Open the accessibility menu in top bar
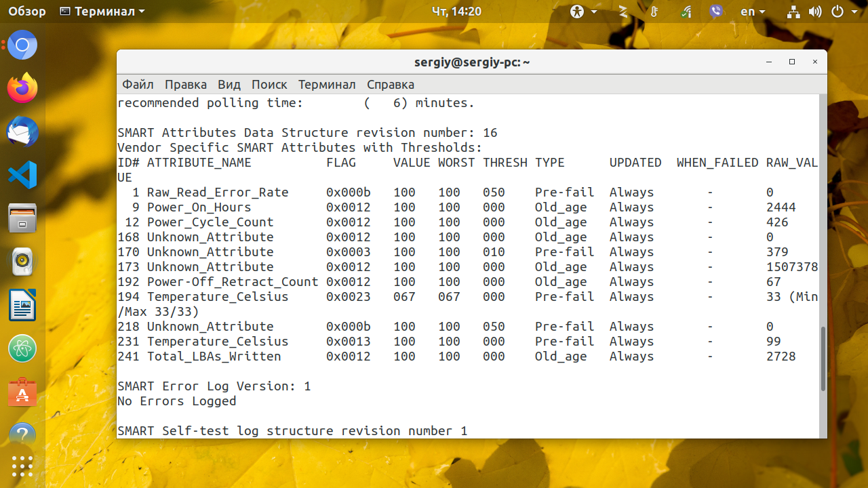This screenshot has height=488, width=868. click(584, 12)
